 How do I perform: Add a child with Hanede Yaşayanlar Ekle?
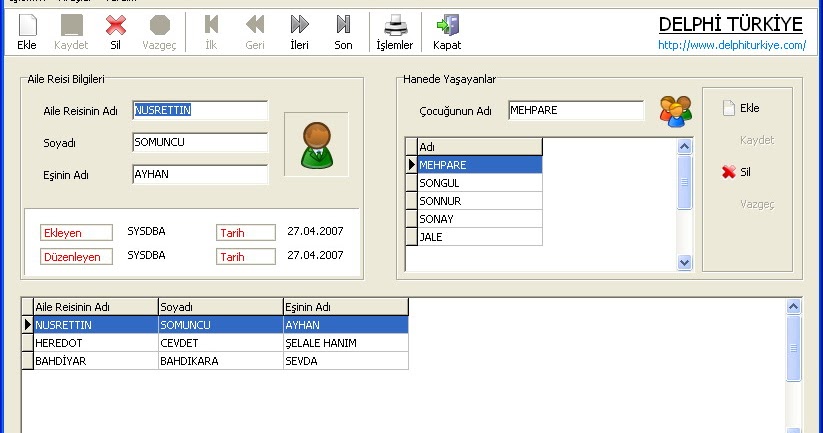click(x=741, y=108)
